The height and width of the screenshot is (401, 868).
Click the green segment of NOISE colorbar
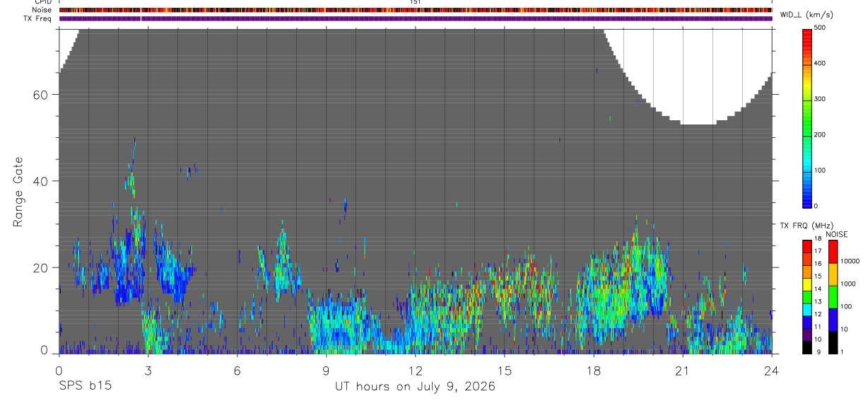(x=833, y=297)
